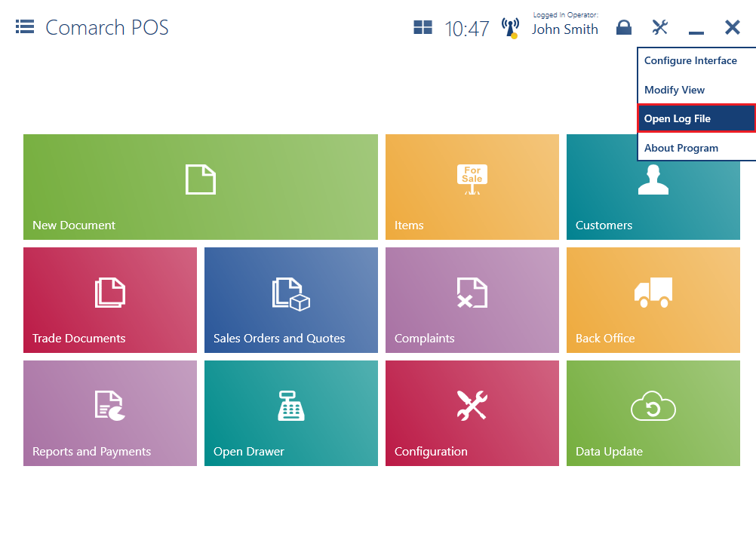Click the Reports and Payments chart icon

(x=109, y=406)
